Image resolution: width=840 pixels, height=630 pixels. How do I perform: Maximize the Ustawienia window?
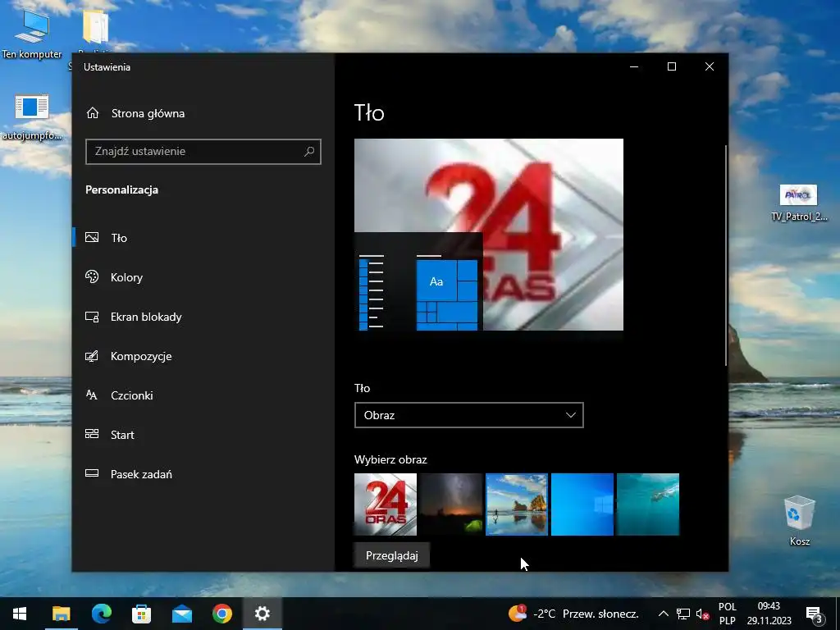point(672,66)
